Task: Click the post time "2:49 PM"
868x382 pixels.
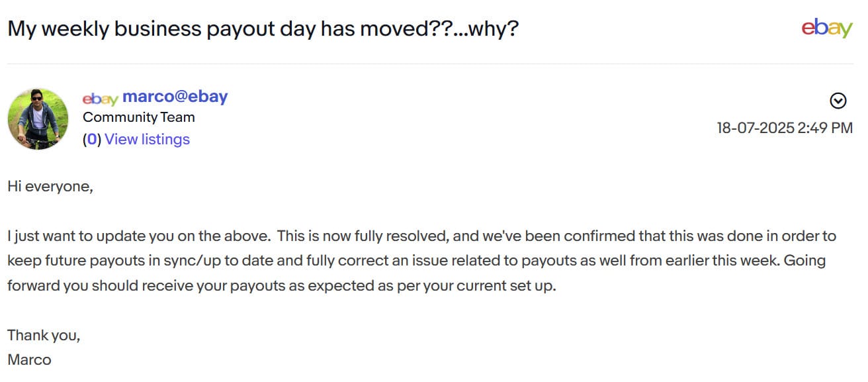Action: [x=826, y=128]
